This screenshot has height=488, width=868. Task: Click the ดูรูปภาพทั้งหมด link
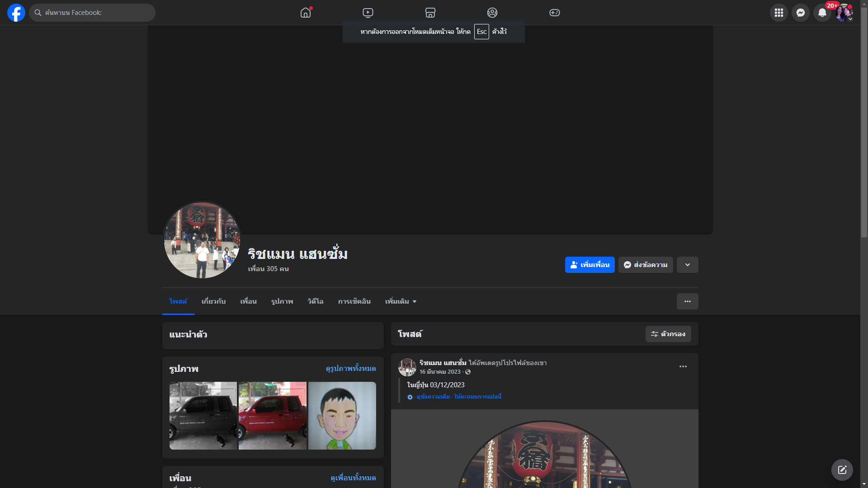(351, 369)
